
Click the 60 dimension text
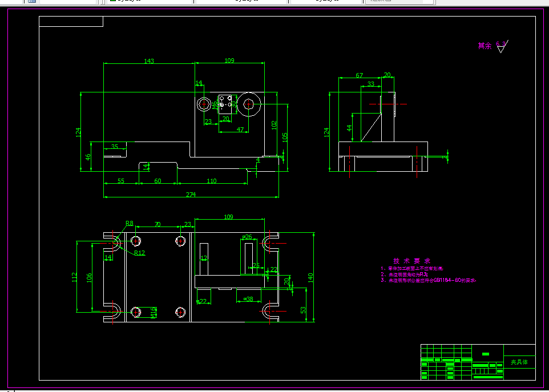(x=158, y=181)
